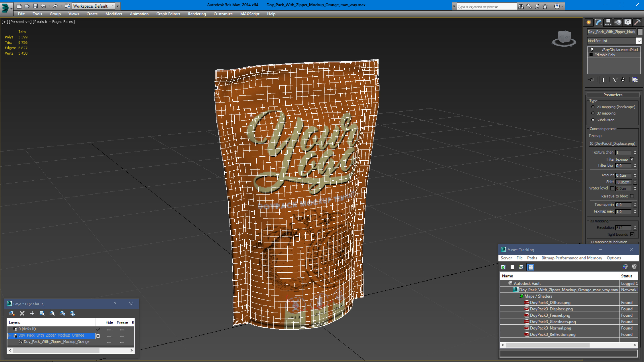Select 3D mapping radio button
644x362 pixels.
pos(593,113)
